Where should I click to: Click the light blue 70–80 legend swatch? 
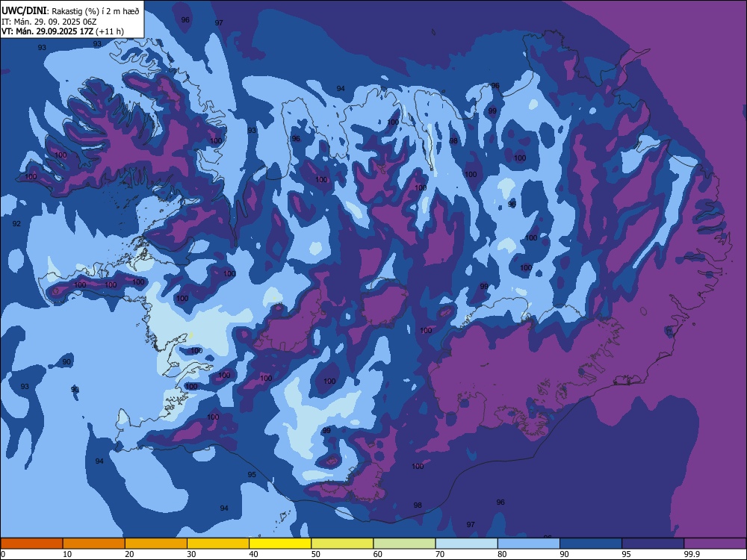point(466,544)
